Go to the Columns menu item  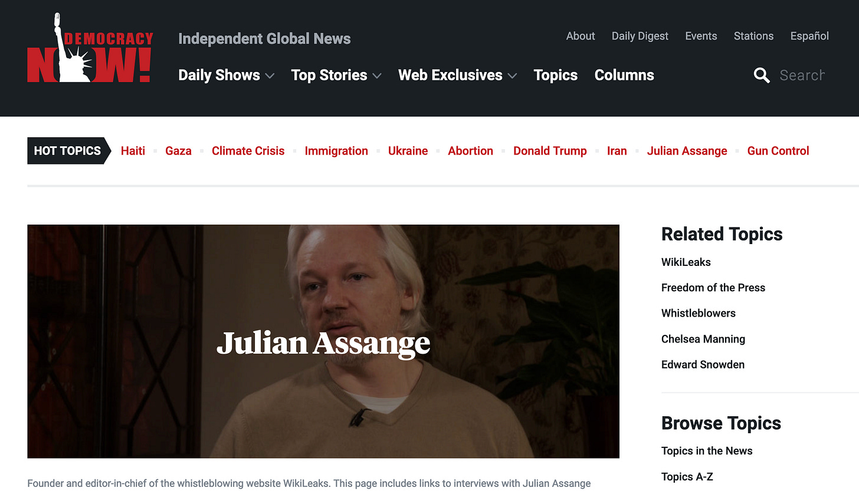tap(624, 75)
